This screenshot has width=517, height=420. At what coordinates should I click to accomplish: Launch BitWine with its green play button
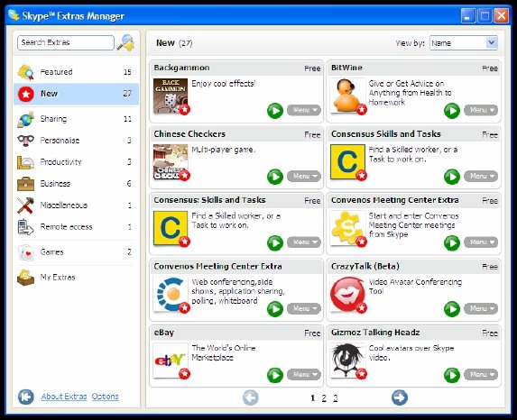click(452, 111)
